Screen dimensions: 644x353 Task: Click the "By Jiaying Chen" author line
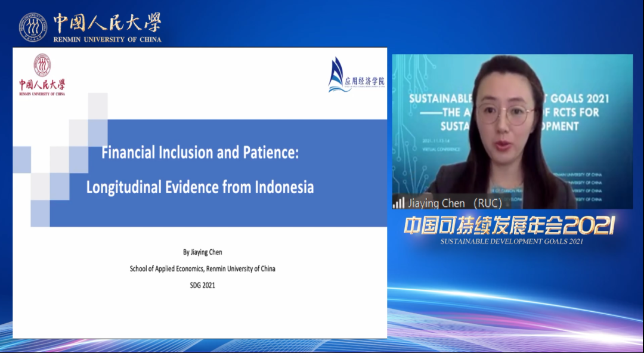pos(202,252)
